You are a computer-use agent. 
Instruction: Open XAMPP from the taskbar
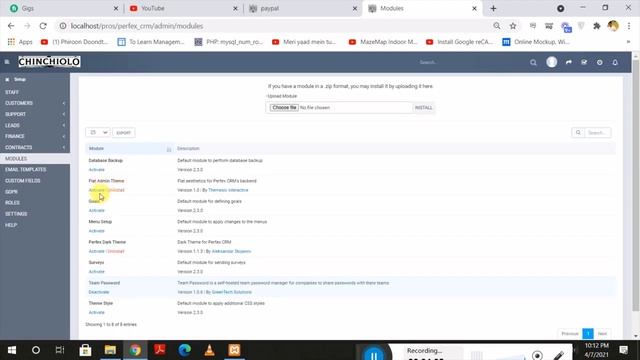coord(234,350)
